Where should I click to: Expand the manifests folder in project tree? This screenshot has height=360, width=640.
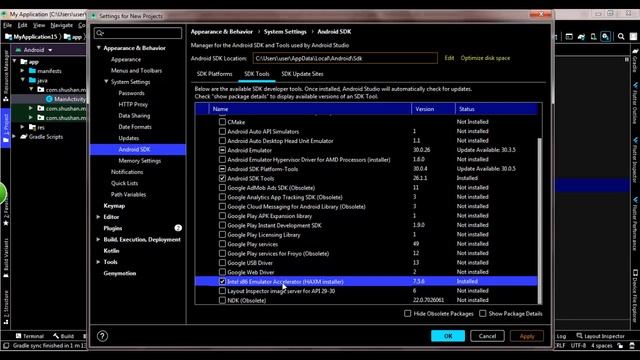point(22,71)
